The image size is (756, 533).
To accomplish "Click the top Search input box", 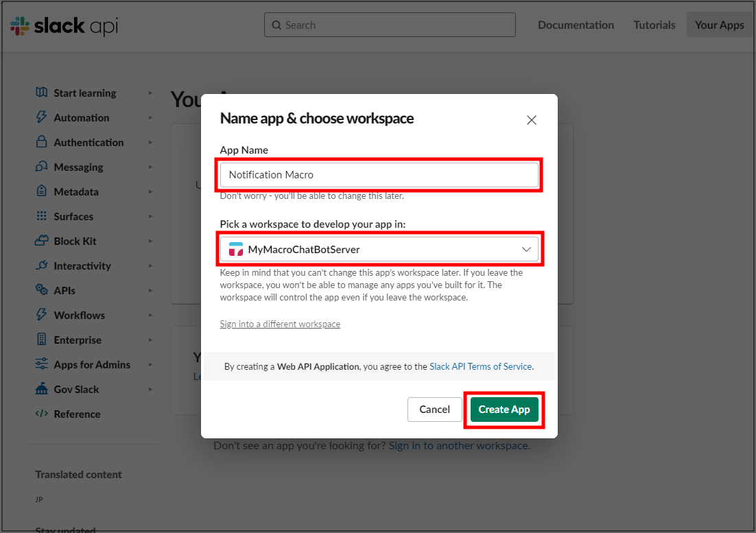I will 390,25.
